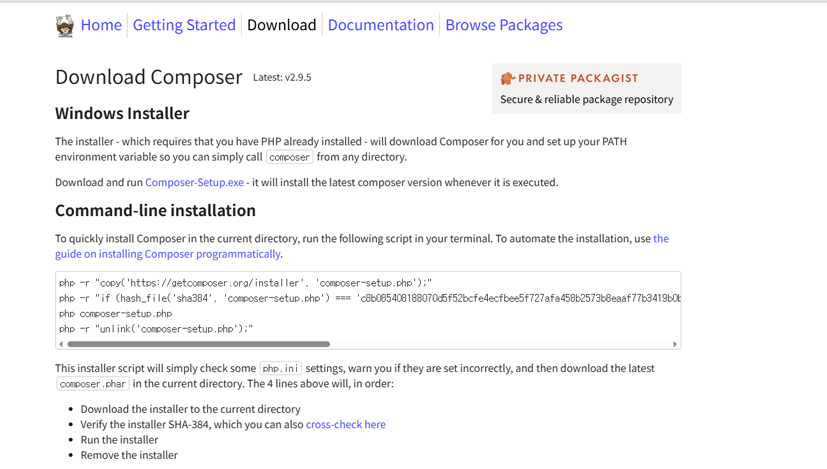This screenshot has width=827, height=469.
Task: Go to Getting Started page
Action: tap(184, 25)
